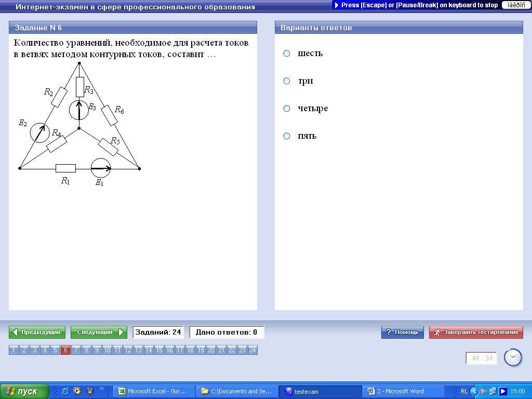Switch to C:\Documents and Se... folder window
Image resolution: width=532 pixels, height=399 pixels.
tap(237, 391)
